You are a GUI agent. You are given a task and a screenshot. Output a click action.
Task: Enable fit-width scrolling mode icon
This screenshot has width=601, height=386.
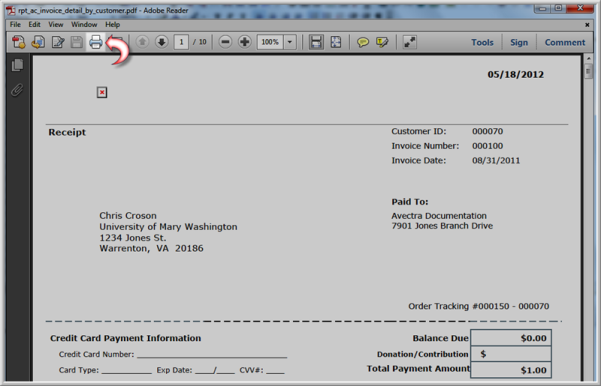(316, 42)
